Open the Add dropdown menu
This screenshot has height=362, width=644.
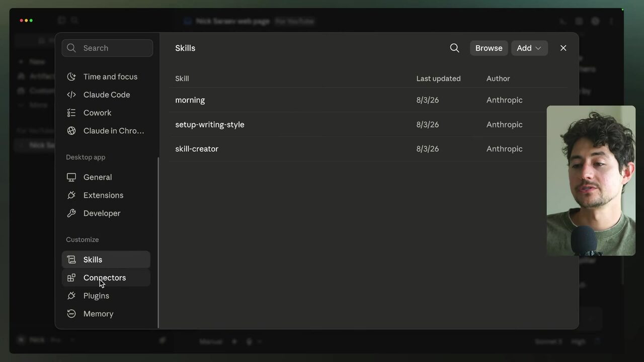529,48
